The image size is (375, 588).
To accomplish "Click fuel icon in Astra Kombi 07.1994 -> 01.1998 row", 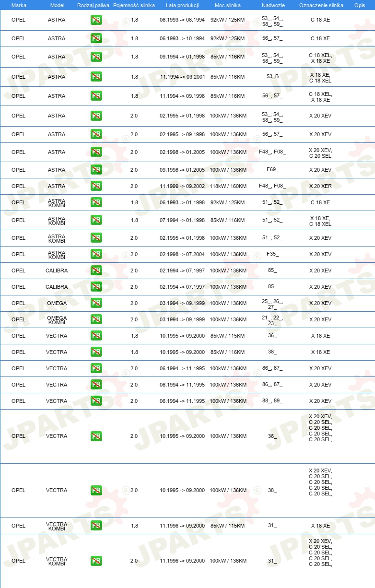I will coord(96,220).
